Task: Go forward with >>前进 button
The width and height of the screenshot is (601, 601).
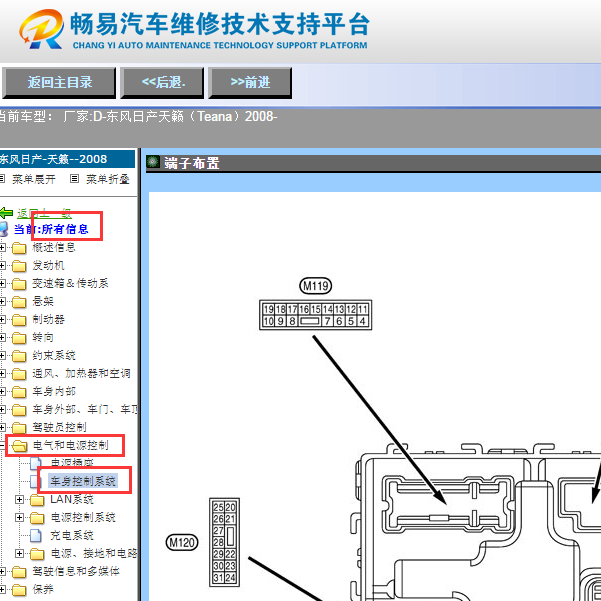Action: click(x=250, y=82)
